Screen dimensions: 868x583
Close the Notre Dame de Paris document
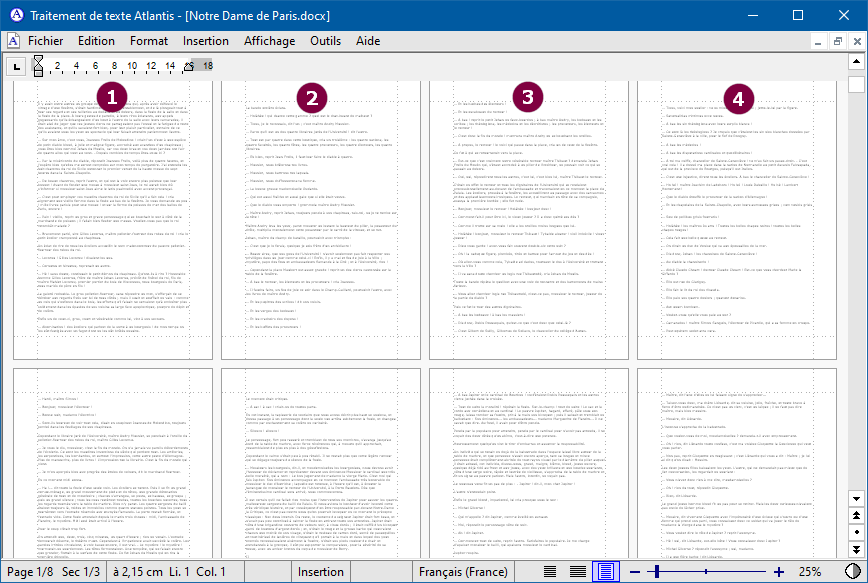coord(857,41)
